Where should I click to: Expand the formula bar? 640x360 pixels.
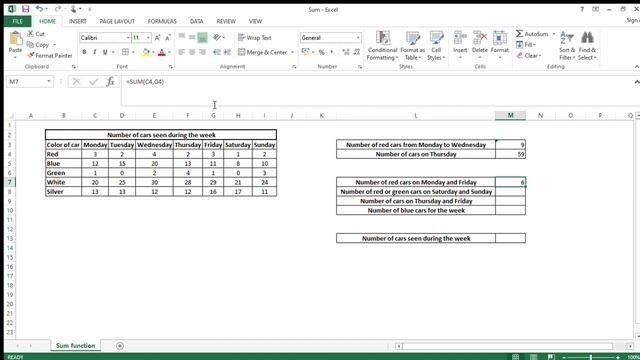pos(636,82)
